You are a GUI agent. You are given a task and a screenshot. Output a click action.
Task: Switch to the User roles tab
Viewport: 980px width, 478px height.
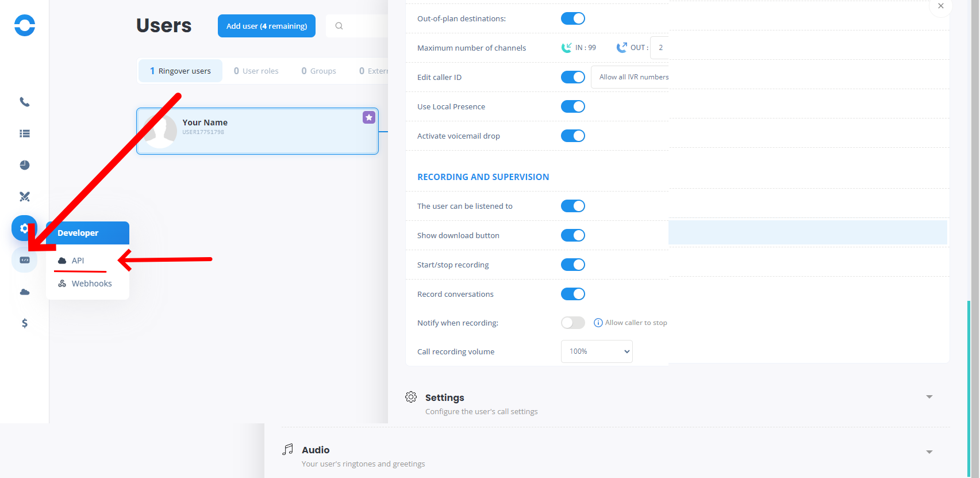(x=256, y=71)
